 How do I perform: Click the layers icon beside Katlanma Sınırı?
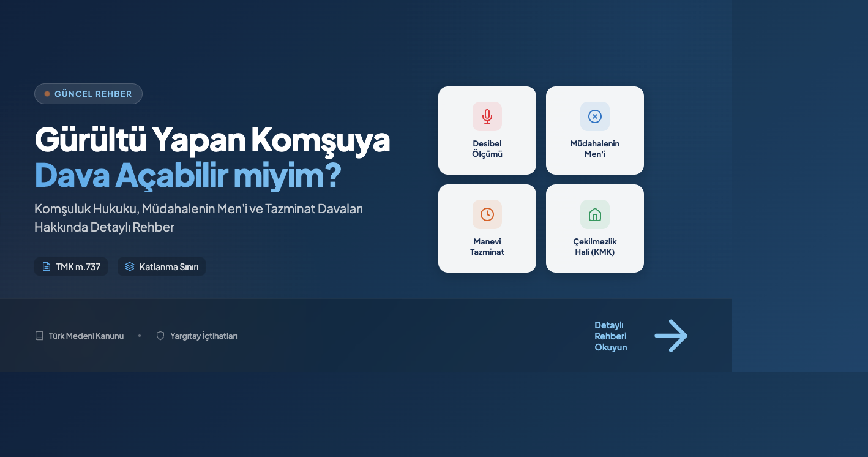coord(130,266)
